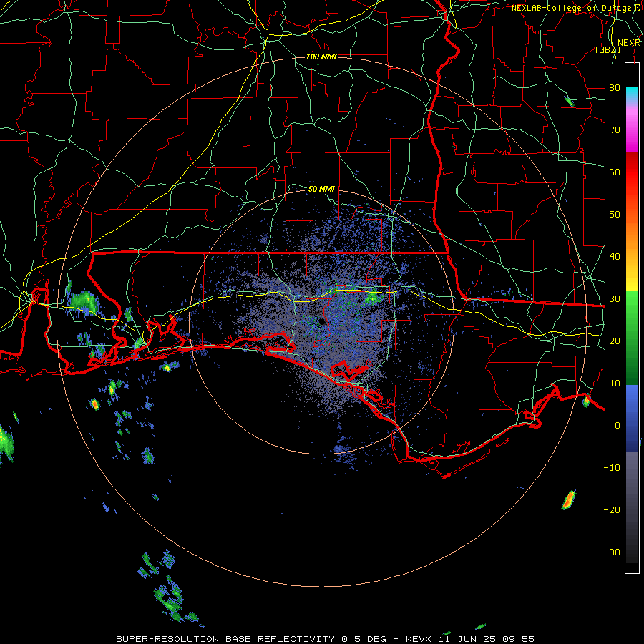Click the 40 value on the dBZ scale

pos(615,256)
